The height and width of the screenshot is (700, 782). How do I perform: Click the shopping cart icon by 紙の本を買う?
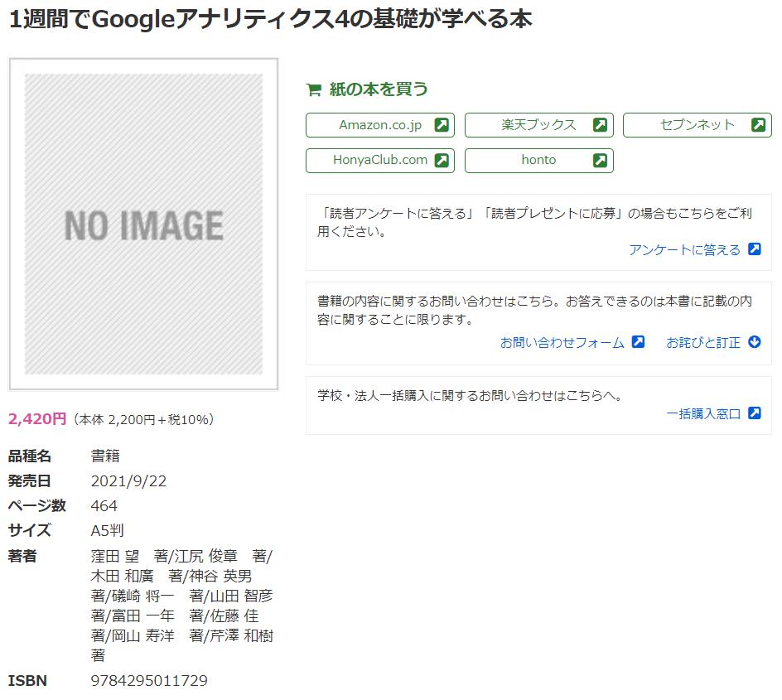click(314, 89)
